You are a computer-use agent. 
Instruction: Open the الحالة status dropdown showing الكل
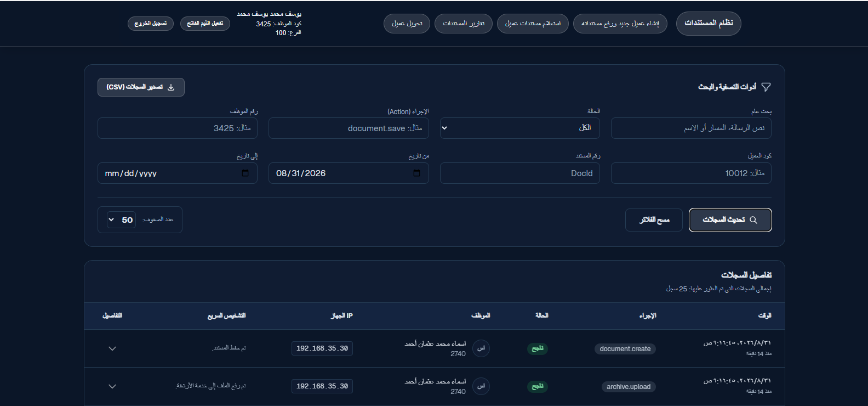click(x=519, y=128)
